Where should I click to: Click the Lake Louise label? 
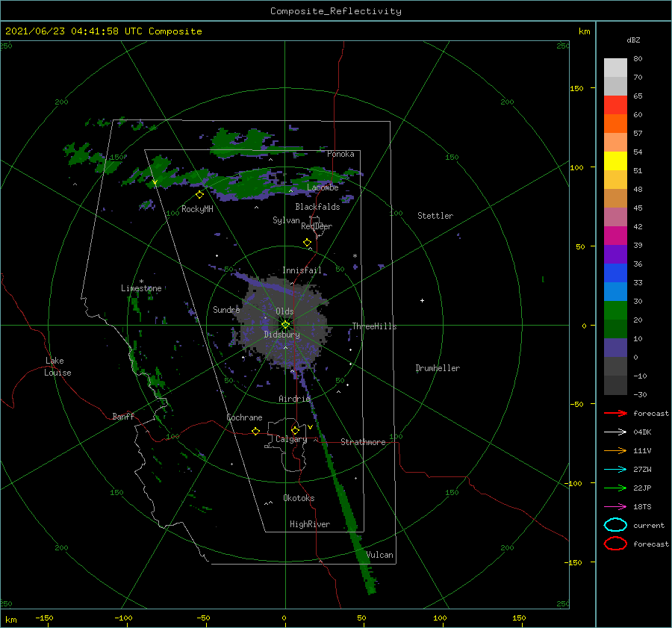click(x=57, y=367)
